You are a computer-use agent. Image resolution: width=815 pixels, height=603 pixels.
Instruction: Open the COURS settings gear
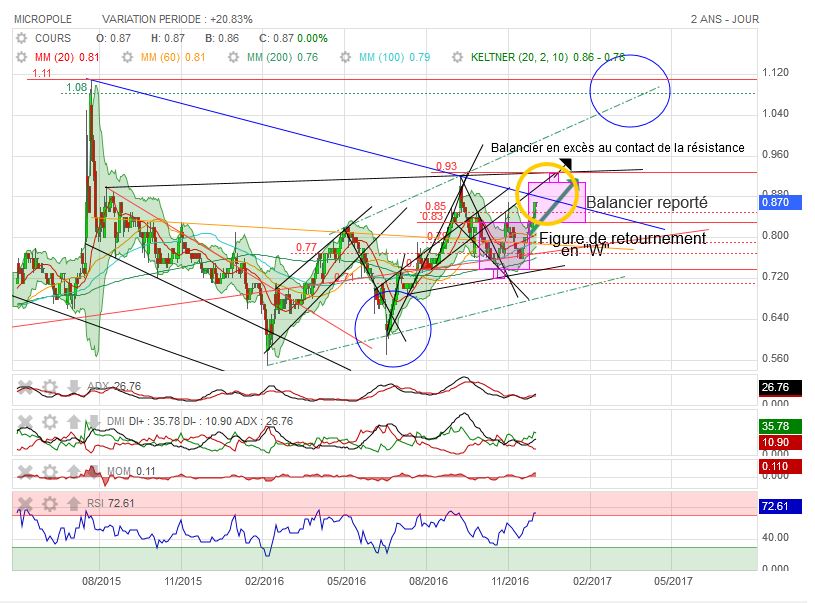pos(21,38)
